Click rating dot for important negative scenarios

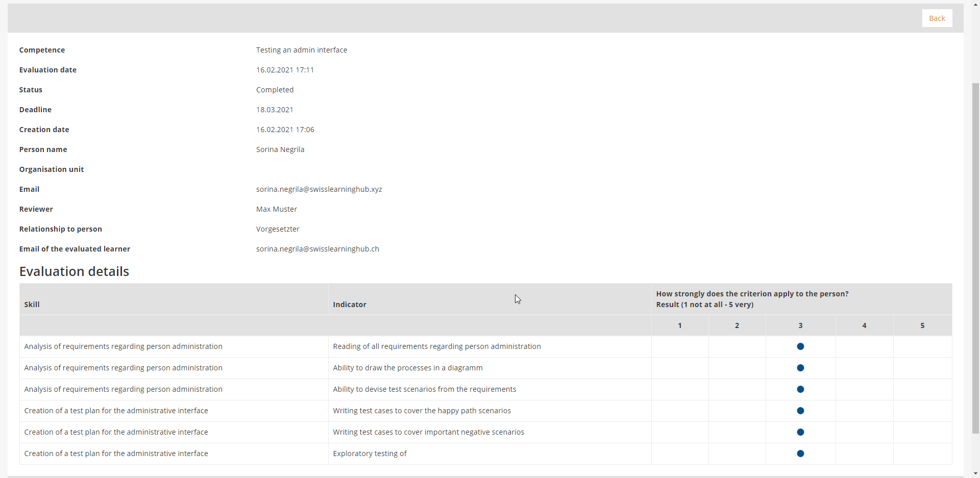800,432
